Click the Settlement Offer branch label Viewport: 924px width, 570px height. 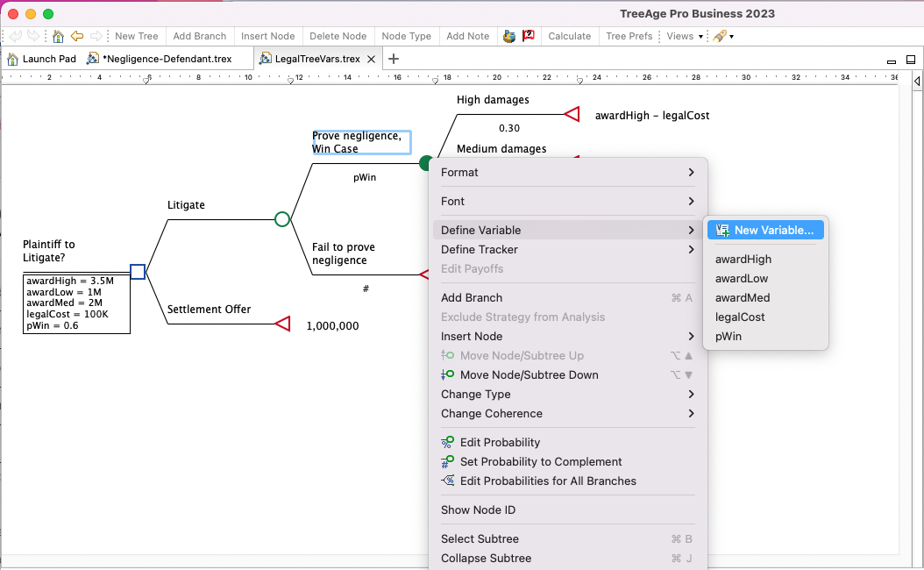[210, 310]
